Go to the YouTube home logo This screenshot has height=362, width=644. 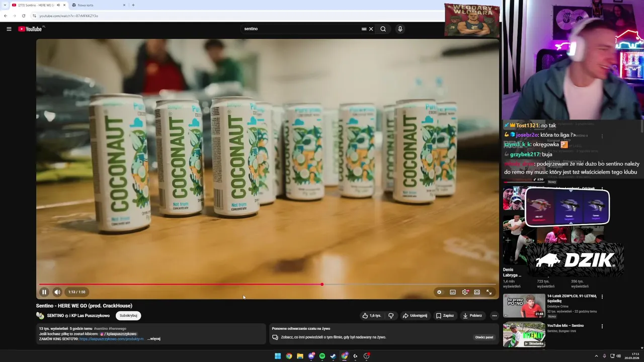(x=30, y=29)
